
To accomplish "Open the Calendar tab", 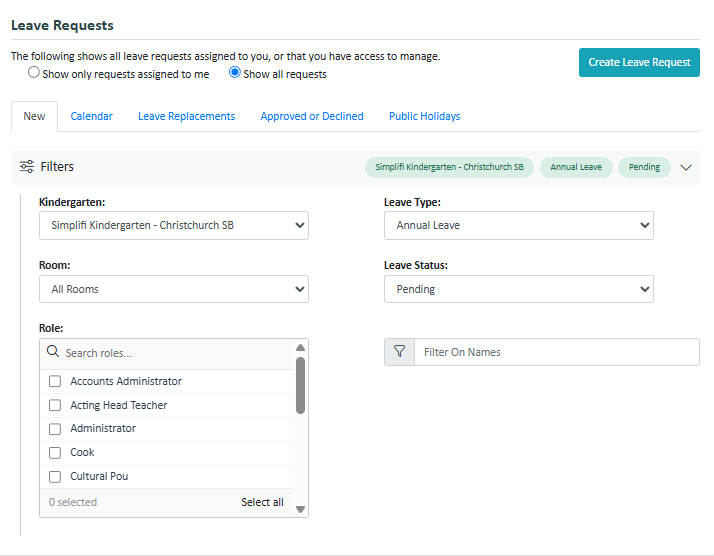I will pos(92,116).
